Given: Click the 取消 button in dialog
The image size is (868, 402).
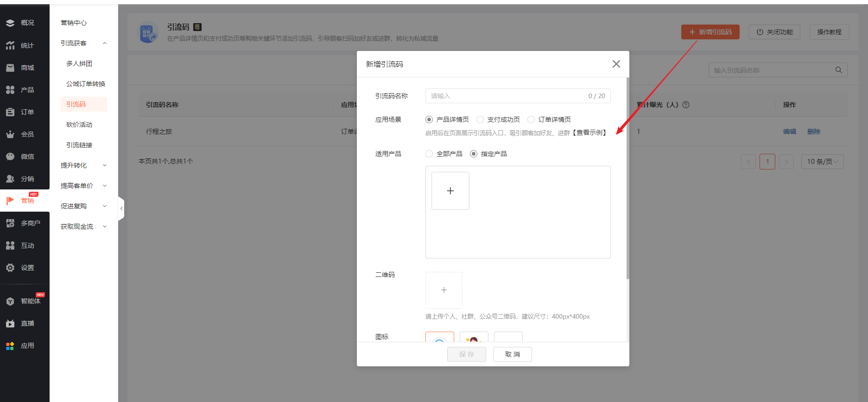Looking at the screenshot, I should pos(512,354).
